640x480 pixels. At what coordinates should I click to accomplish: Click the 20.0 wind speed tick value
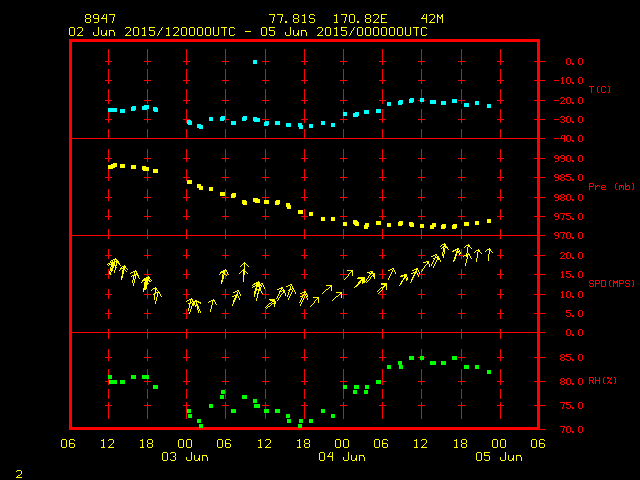tap(571, 256)
